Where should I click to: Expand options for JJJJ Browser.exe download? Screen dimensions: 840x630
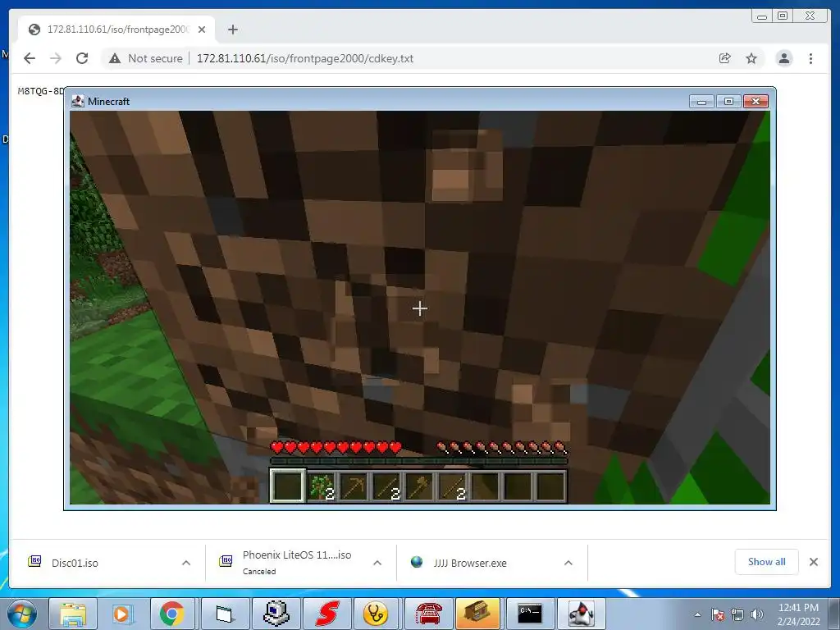coord(568,563)
